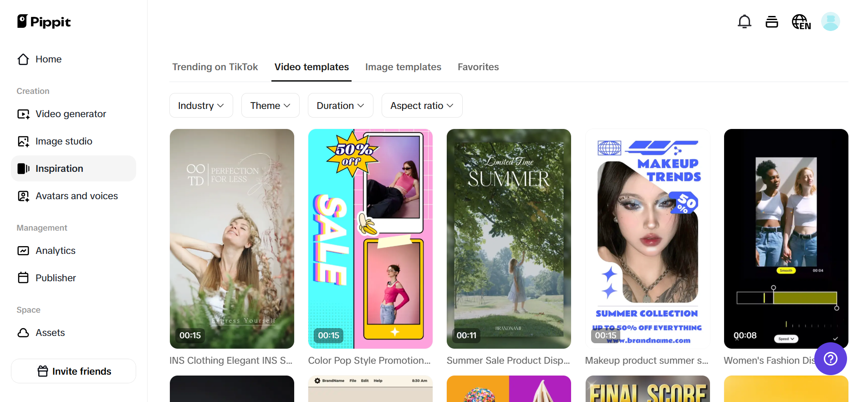Click the Pippit logo

click(44, 21)
